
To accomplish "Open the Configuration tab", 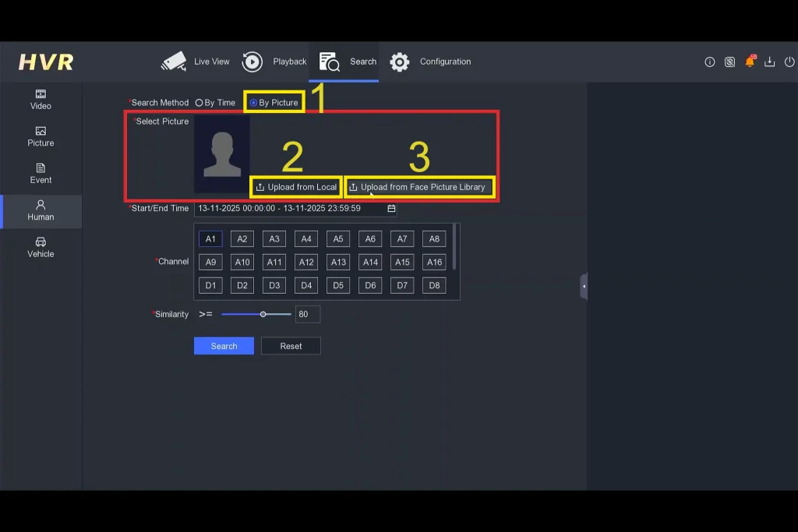I will (x=430, y=62).
